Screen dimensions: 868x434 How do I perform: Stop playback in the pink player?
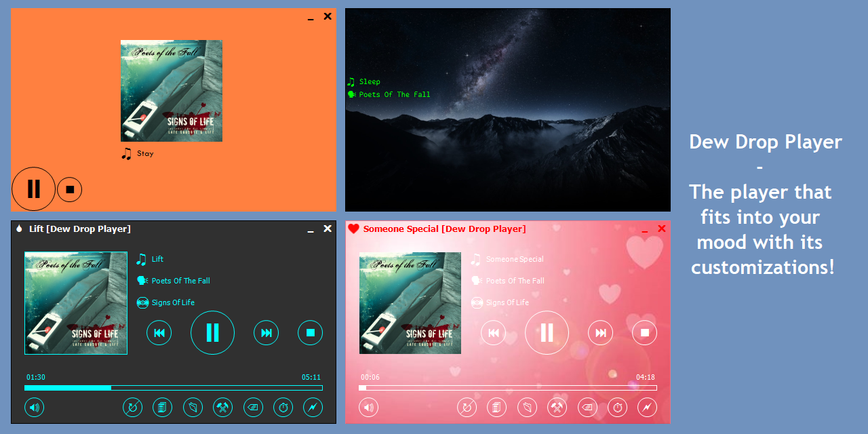[x=645, y=332]
